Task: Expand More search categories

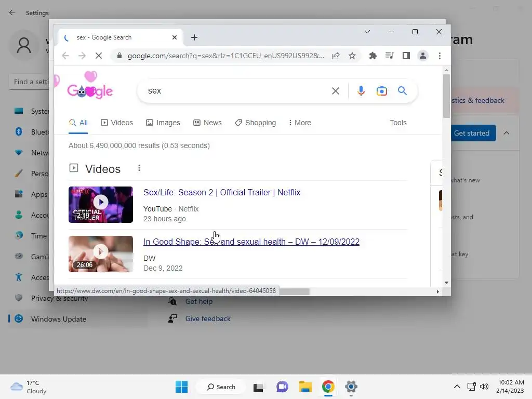Action: click(300, 123)
